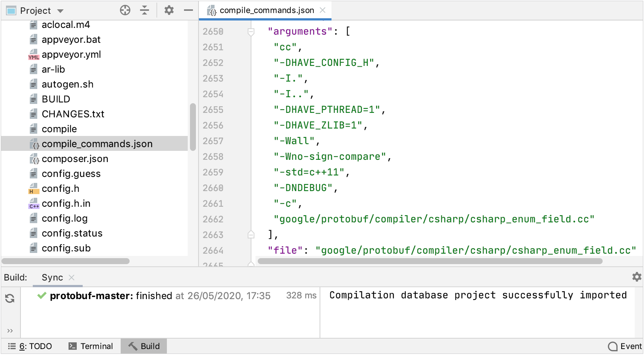Select config.h header file

pyautogui.click(x=60, y=188)
